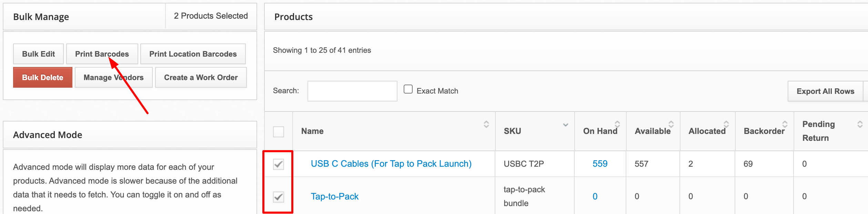The height and width of the screenshot is (214, 868).
Task: Uncheck the Tap-to-Pack row checkbox
Action: pyautogui.click(x=279, y=197)
